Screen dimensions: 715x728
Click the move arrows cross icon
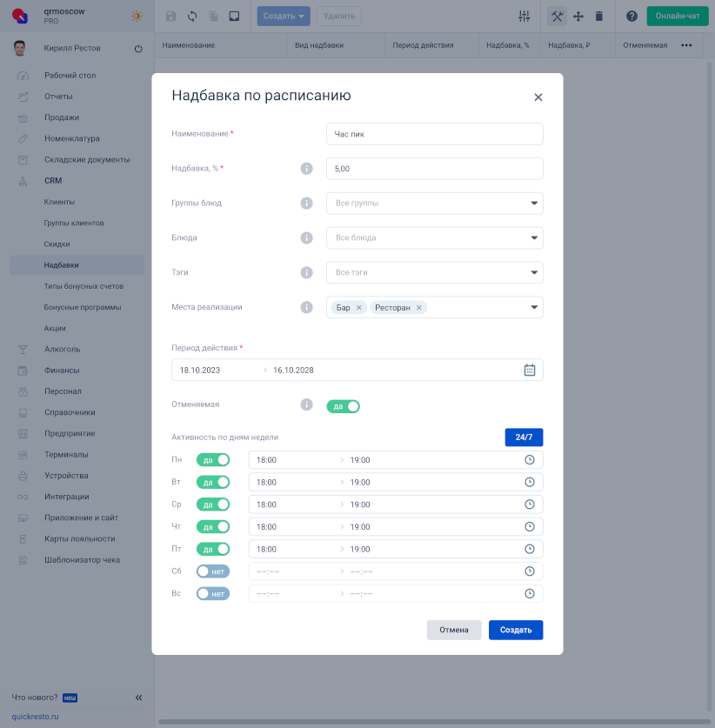click(578, 17)
